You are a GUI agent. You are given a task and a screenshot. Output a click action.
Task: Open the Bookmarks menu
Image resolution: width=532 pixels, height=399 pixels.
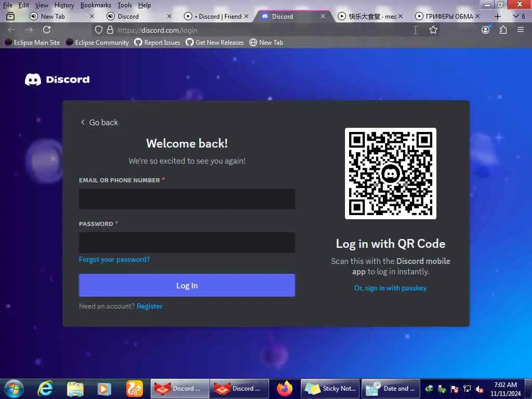click(x=96, y=5)
